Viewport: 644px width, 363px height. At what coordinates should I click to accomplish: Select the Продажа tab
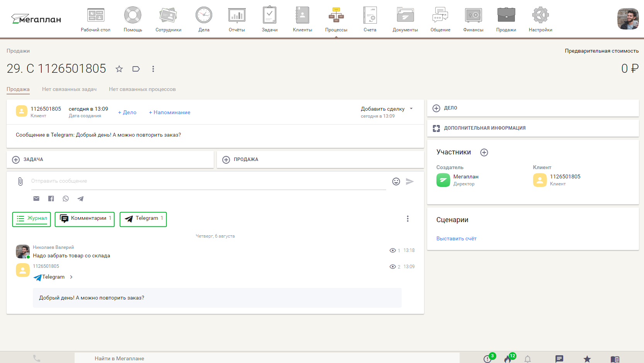(x=18, y=89)
